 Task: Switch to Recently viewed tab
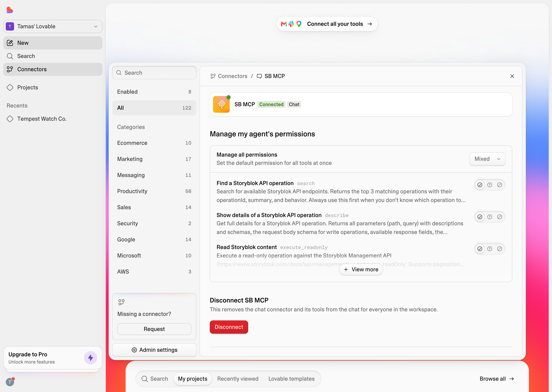[238, 379]
